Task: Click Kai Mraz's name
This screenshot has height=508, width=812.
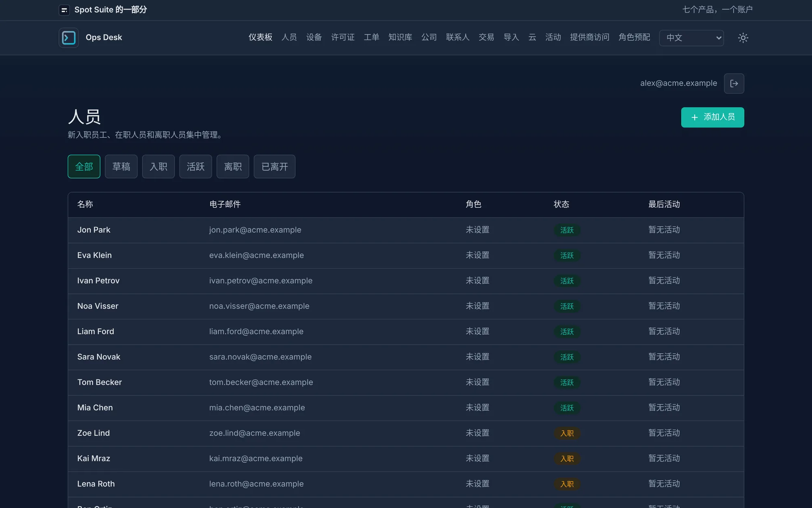Action: 94,458
